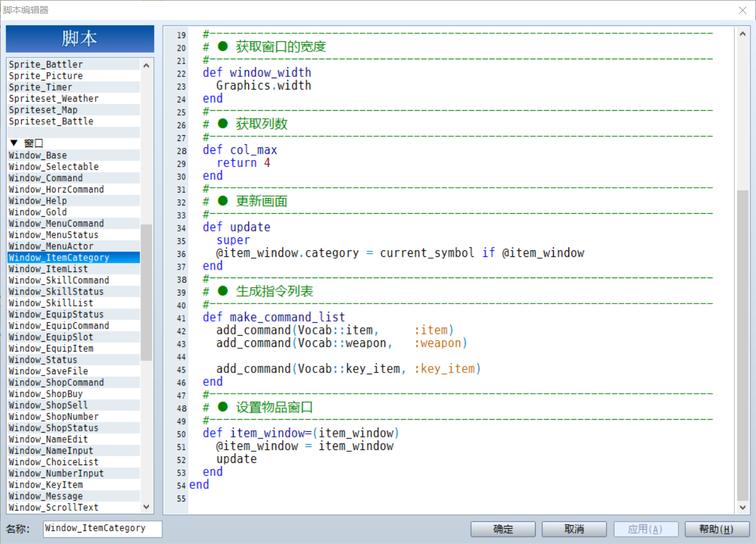
Task: Select the Window_SkillCommand script
Action: pos(74,280)
